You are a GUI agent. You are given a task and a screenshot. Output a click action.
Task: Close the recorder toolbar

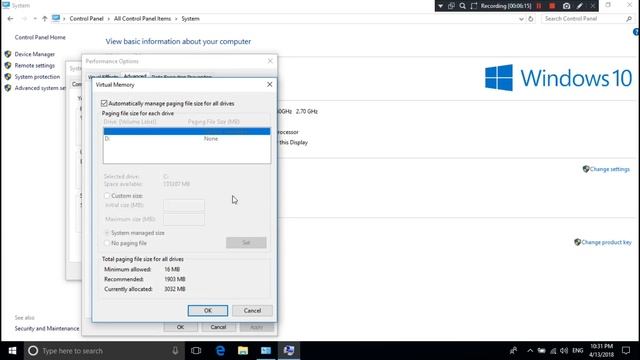pyautogui.click(x=593, y=6)
